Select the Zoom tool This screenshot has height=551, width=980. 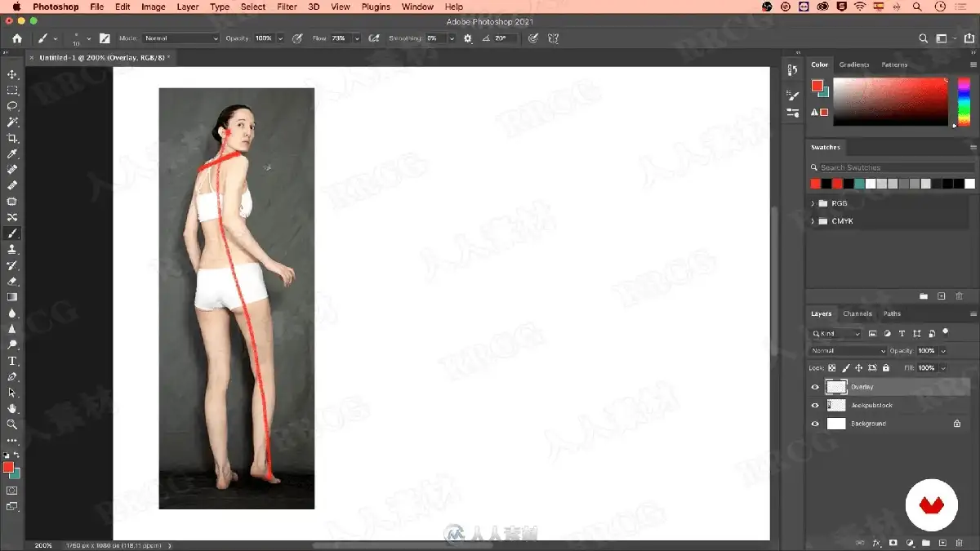point(12,424)
